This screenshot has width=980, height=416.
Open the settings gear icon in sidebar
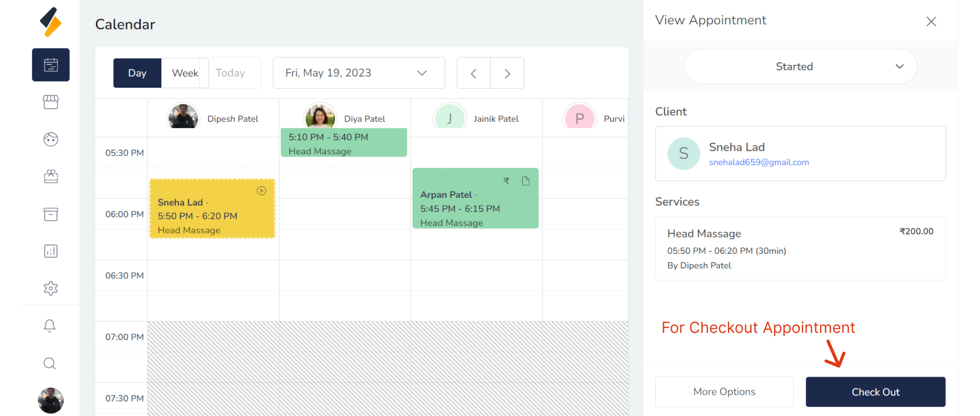[51, 289]
